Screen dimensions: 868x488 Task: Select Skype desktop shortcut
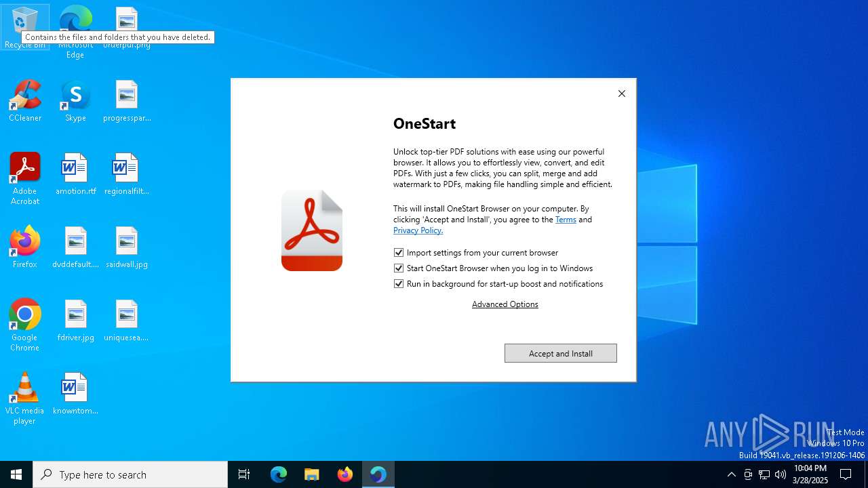(x=75, y=102)
